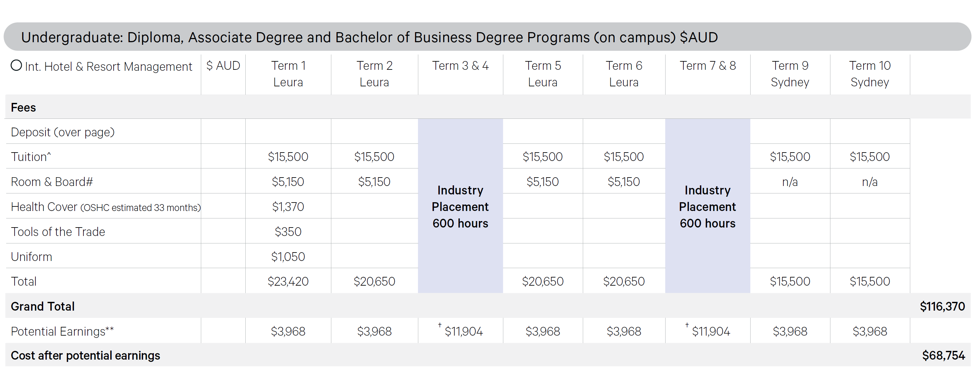Select the Int. Hotel & Resort Management radio button

pyautogui.click(x=16, y=66)
